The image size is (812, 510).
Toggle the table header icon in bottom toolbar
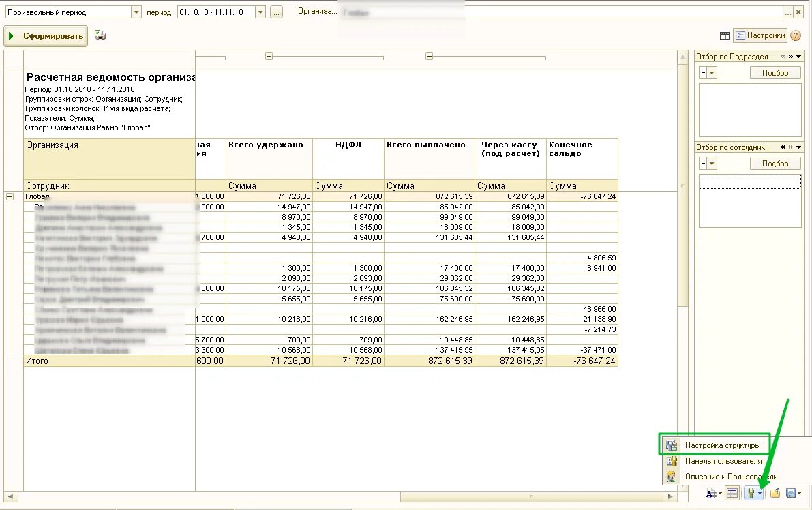point(732,494)
